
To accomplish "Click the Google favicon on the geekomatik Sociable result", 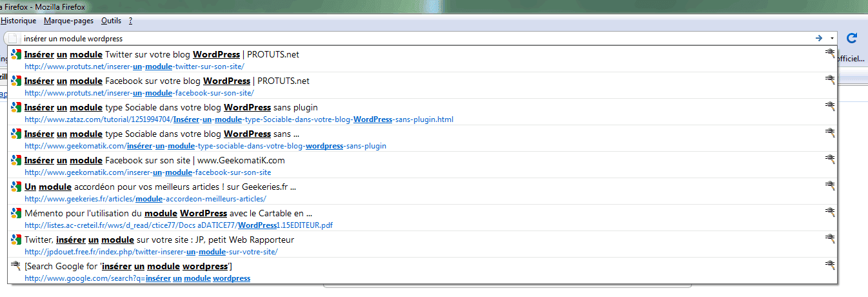I will click(17, 134).
